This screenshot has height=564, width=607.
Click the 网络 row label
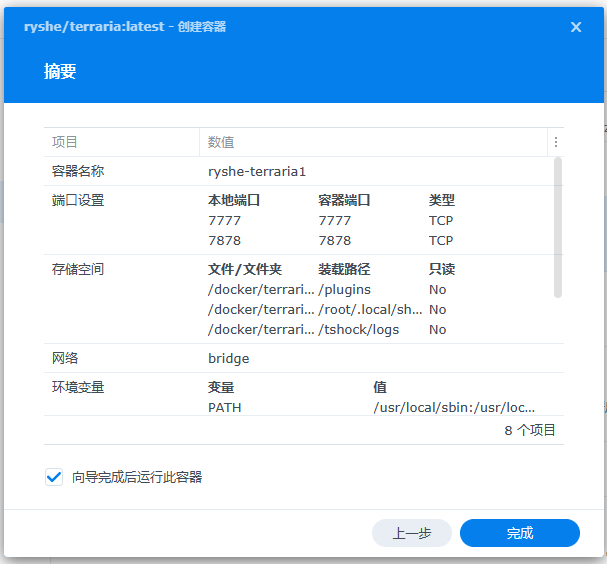pyautogui.click(x=65, y=358)
